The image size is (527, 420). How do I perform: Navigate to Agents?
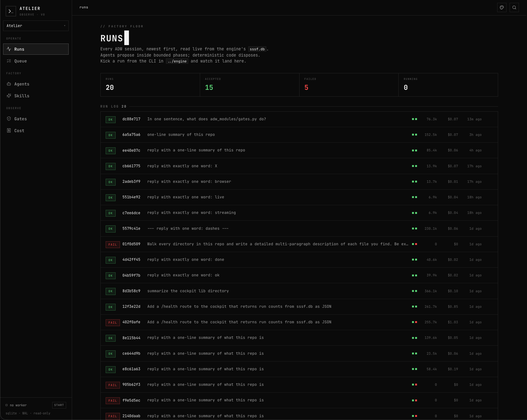(36, 84)
